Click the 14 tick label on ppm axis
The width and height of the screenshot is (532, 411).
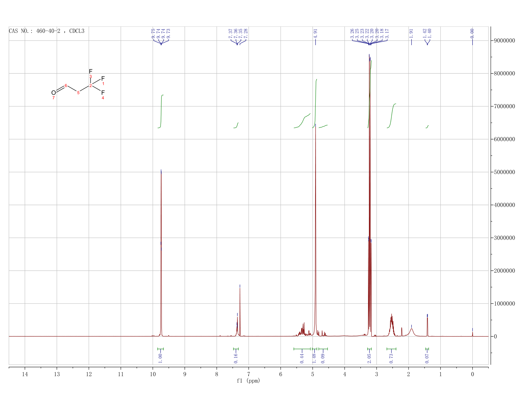point(25,374)
